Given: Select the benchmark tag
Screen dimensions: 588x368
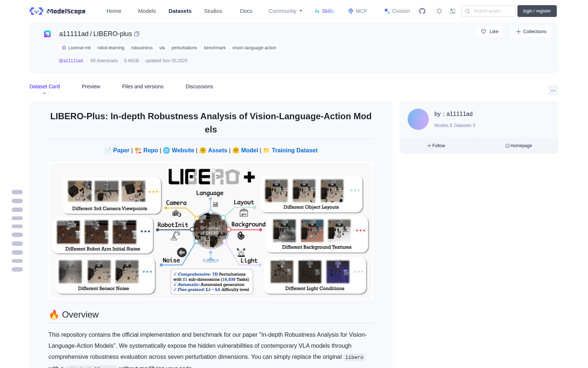Looking at the screenshot, I should coord(215,48).
